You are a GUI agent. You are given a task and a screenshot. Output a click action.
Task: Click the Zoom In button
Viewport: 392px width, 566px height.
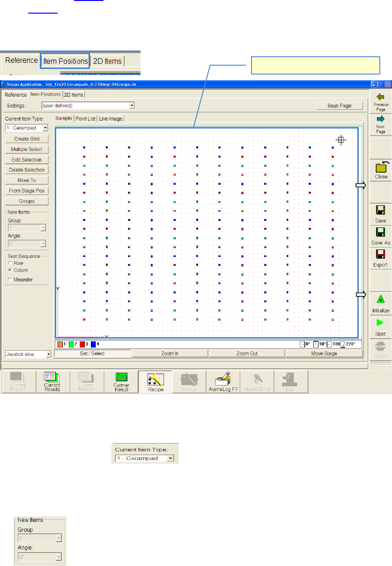(x=170, y=354)
